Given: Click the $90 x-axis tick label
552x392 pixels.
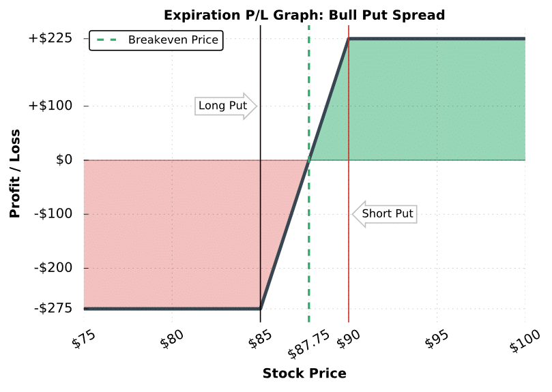Looking at the screenshot, I should pyautogui.click(x=349, y=340).
